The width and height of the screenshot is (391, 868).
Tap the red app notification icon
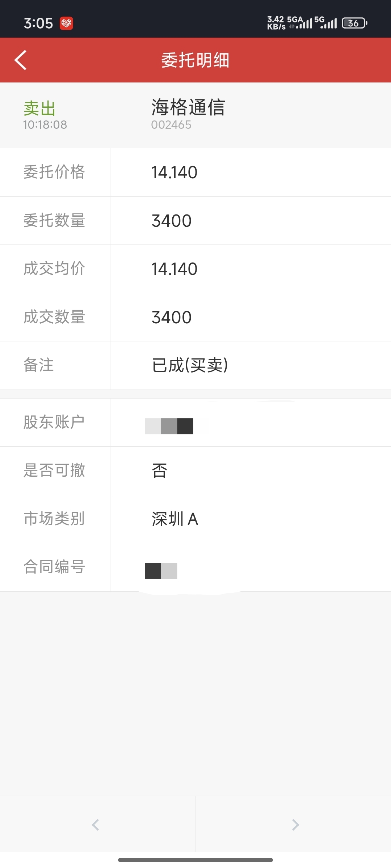(x=66, y=24)
